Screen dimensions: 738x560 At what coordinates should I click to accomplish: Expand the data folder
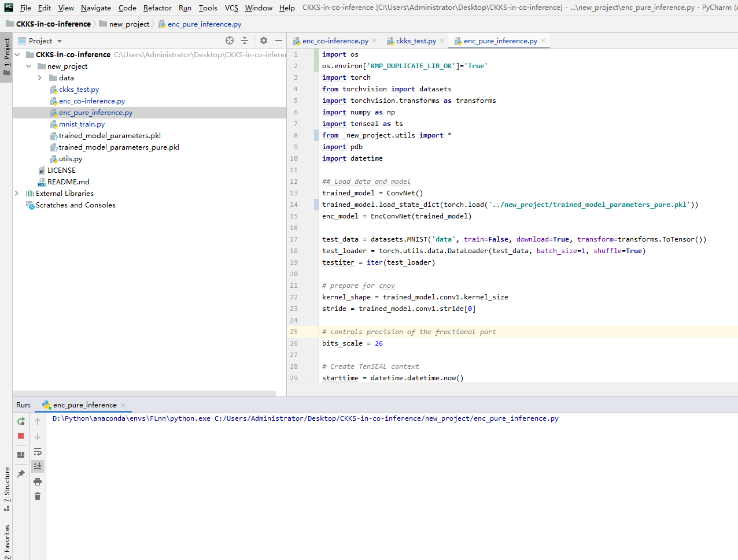point(39,77)
